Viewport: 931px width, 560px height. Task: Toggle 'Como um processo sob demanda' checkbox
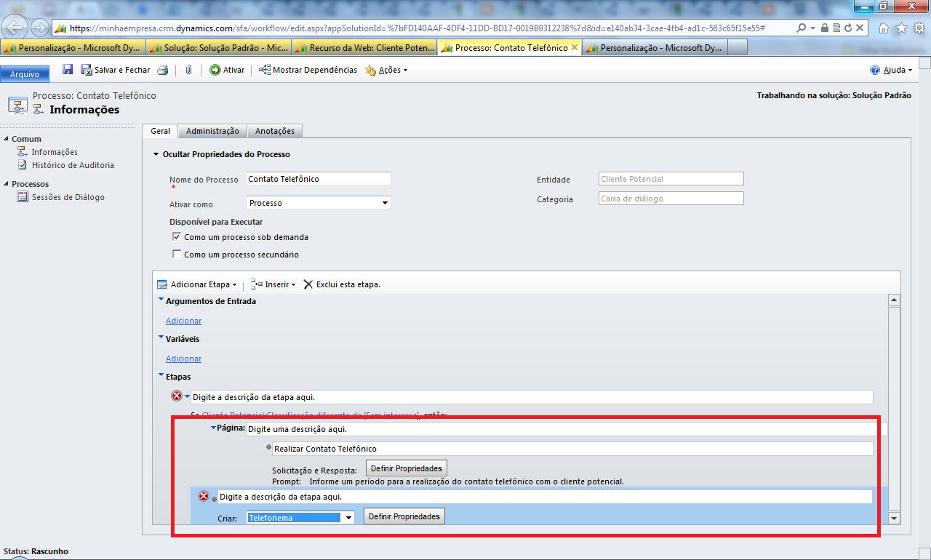(176, 237)
